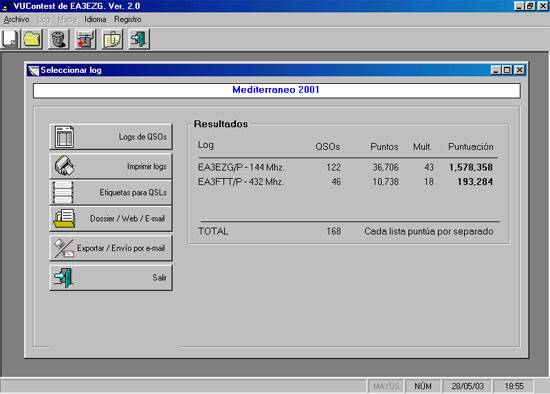Click the score value 193,284
The image size is (550, 394).
coord(475,182)
